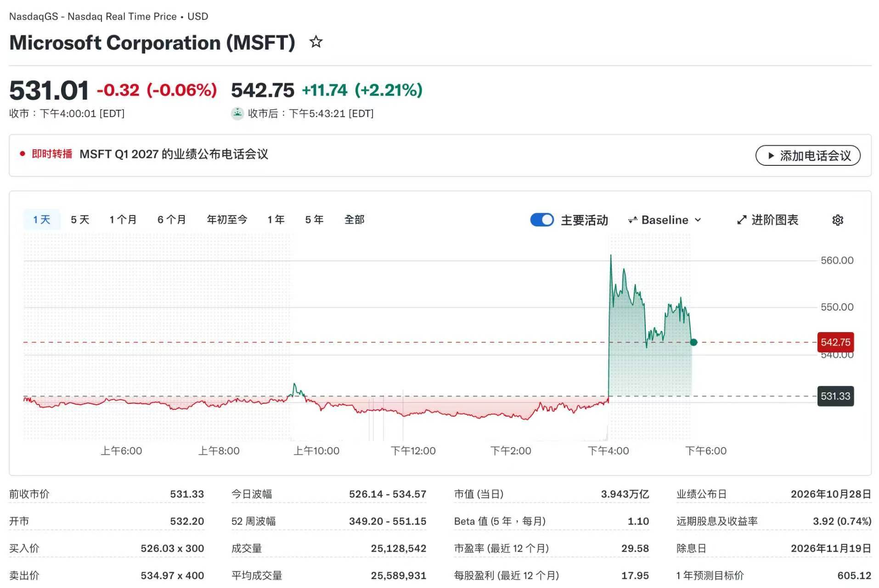This screenshot has width=879, height=588.
Task: Click the 即时转播 live label
Action: [52, 154]
